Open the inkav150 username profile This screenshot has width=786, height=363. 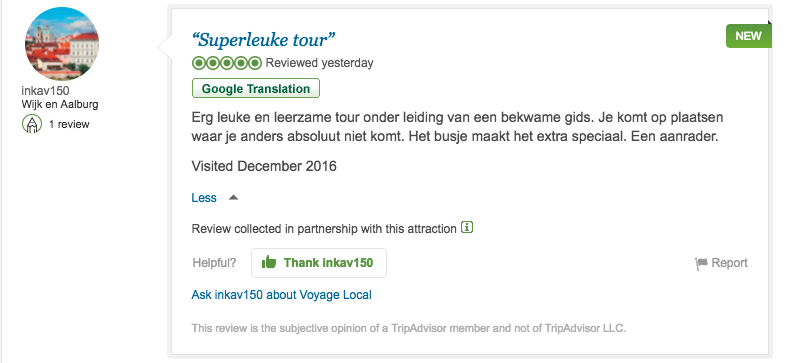pyautogui.click(x=45, y=91)
